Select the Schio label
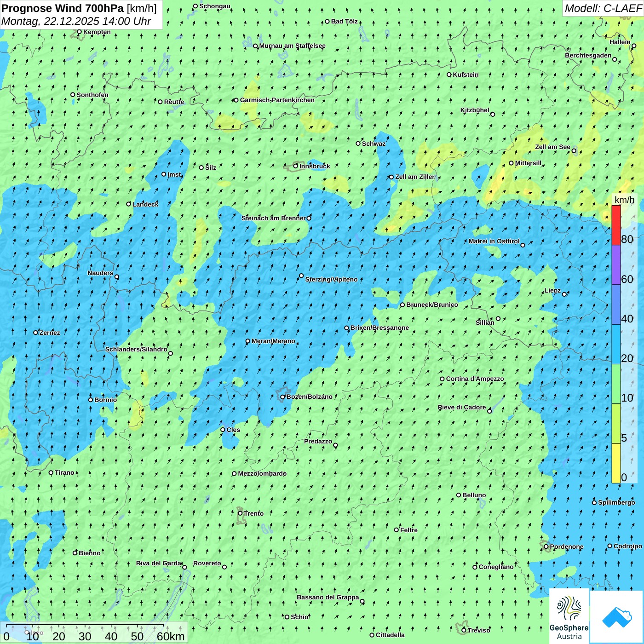This screenshot has width=644, height=644. click(300, 617)
